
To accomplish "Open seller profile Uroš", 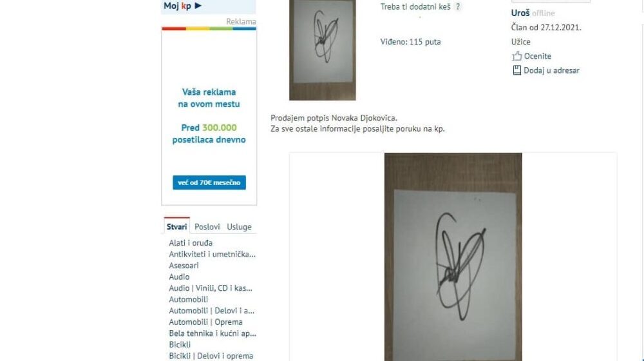I will pos(520,13).
